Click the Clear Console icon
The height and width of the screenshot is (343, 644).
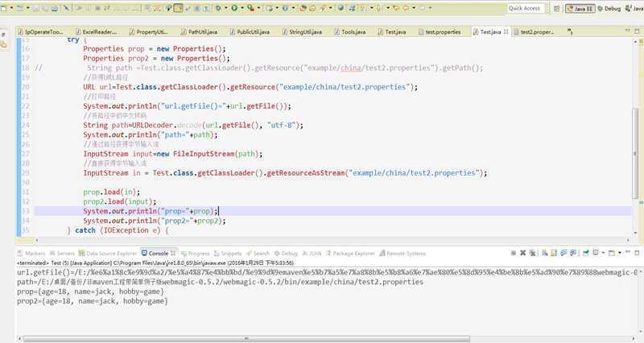(x=545, y=253)
